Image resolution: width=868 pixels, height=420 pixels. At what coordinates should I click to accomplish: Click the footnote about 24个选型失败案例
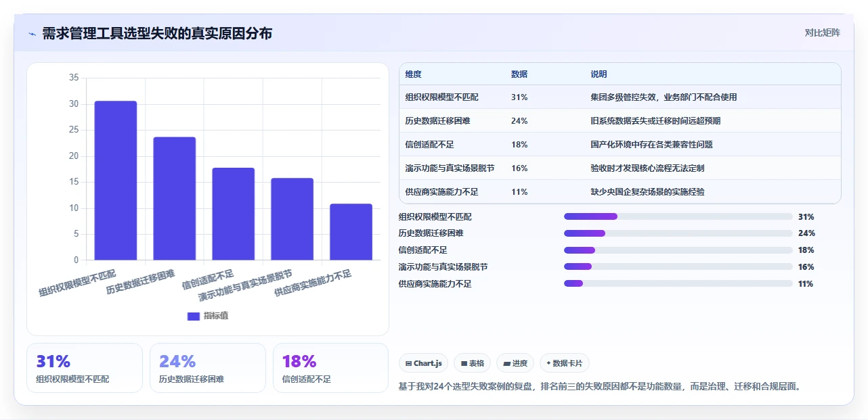coord(601,387)
